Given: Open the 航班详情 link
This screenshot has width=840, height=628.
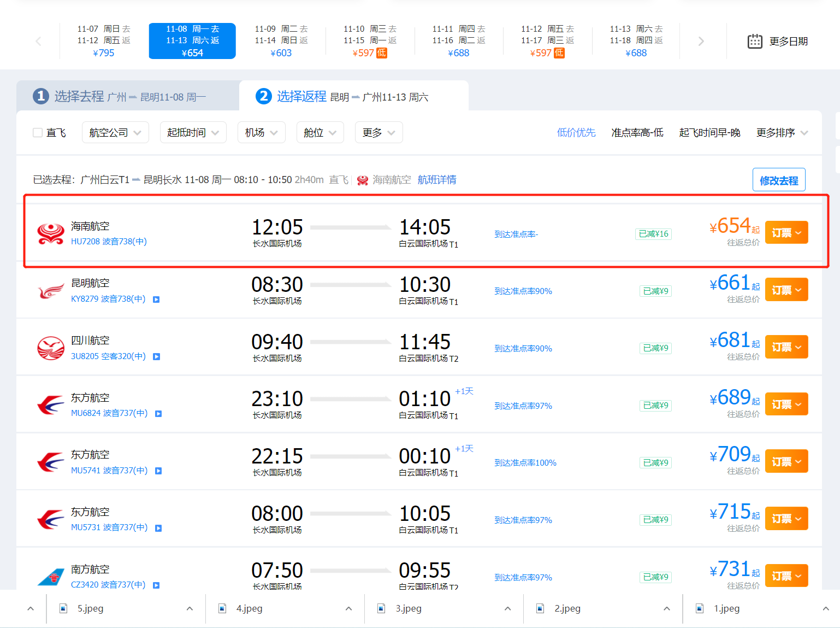Looking at the screenshot, I should [x=437, y=180].
